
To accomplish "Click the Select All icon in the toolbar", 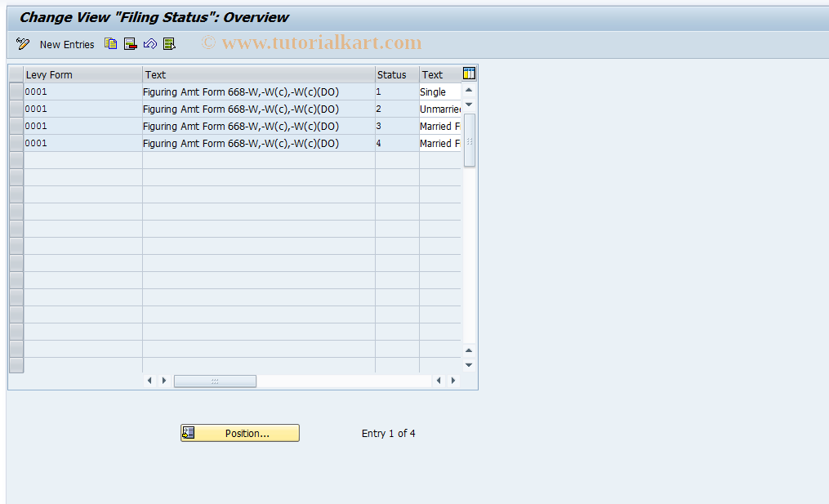I will click(x=169, y=44).
